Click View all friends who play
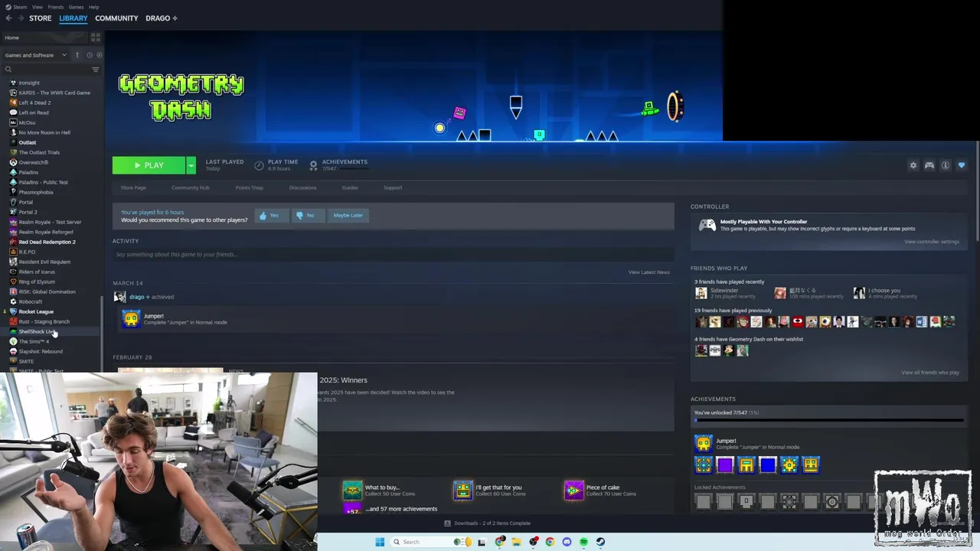This screenshot has height=551, width=980. pyautogui.click(x=930, y=373)
